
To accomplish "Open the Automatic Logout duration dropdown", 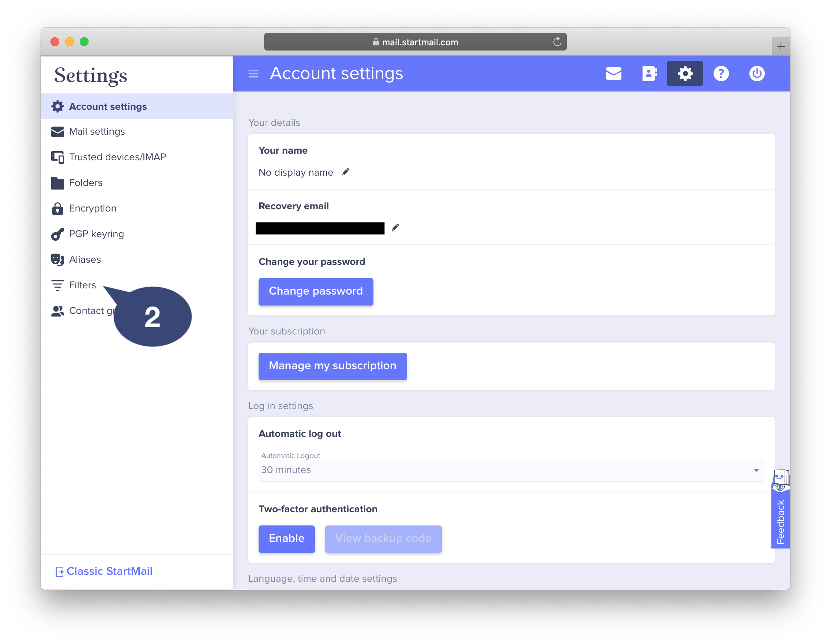I will pos(756,470).
